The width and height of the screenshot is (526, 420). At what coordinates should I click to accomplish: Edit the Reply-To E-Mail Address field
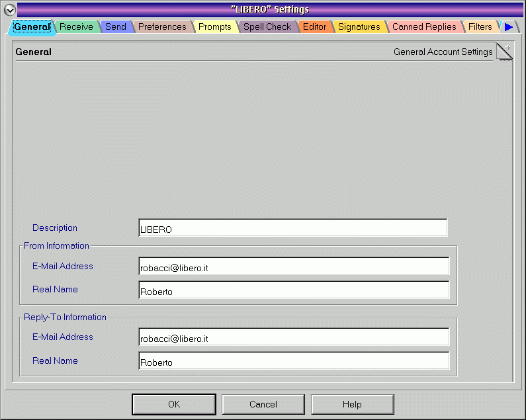pyautogui.click(x=294, y=337)
